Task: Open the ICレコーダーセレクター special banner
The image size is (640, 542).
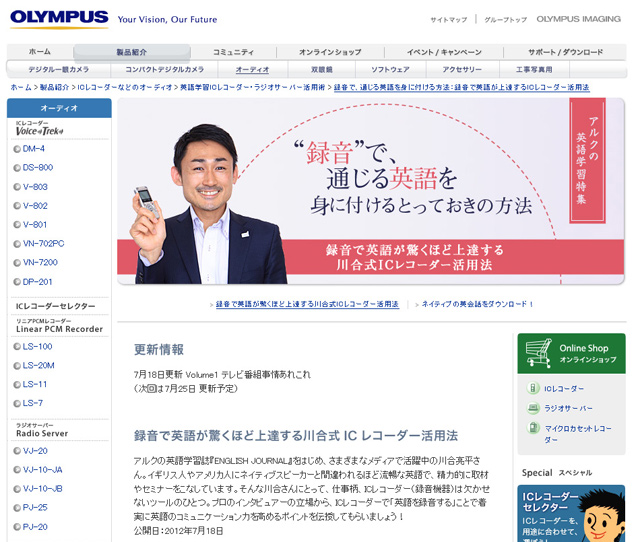Action: (x=571, y=513)
